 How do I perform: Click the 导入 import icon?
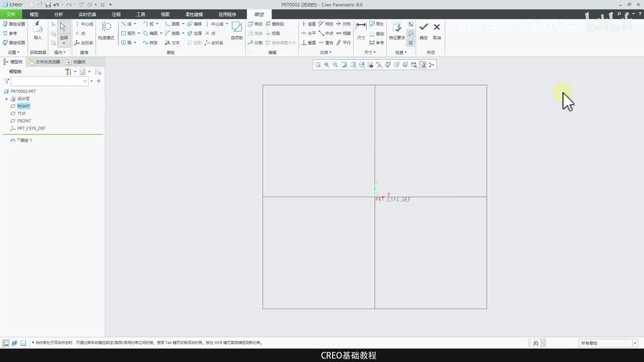tap(38, 31)
